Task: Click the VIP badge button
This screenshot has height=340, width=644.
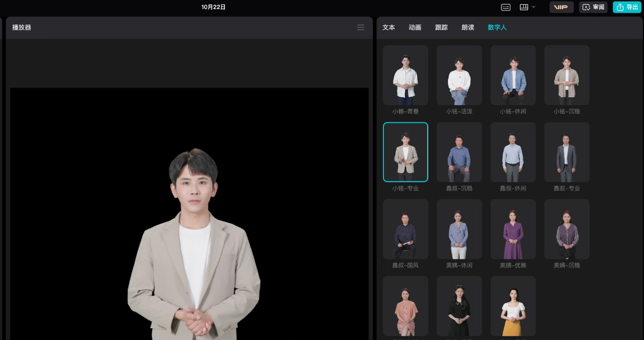Action: click(x=561, y=7)
